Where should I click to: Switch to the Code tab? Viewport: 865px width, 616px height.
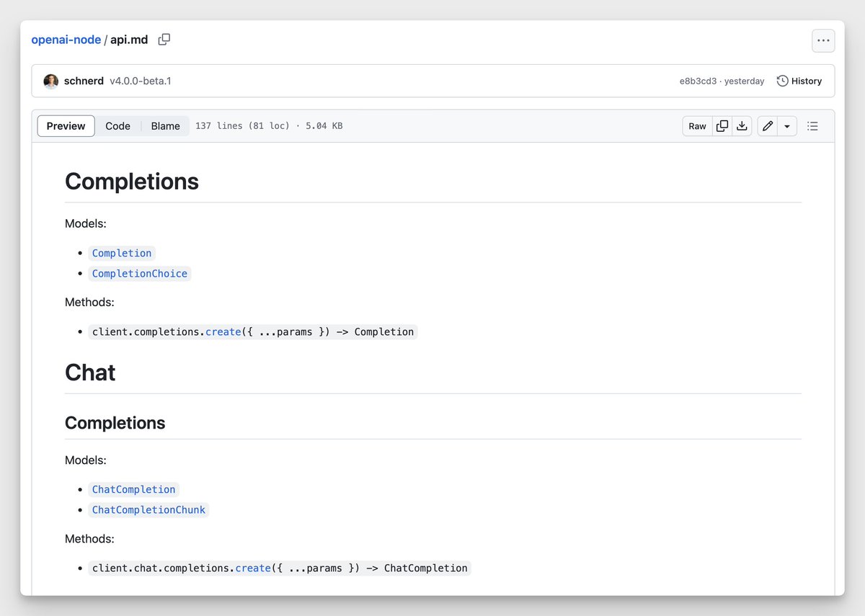[117, 126]
